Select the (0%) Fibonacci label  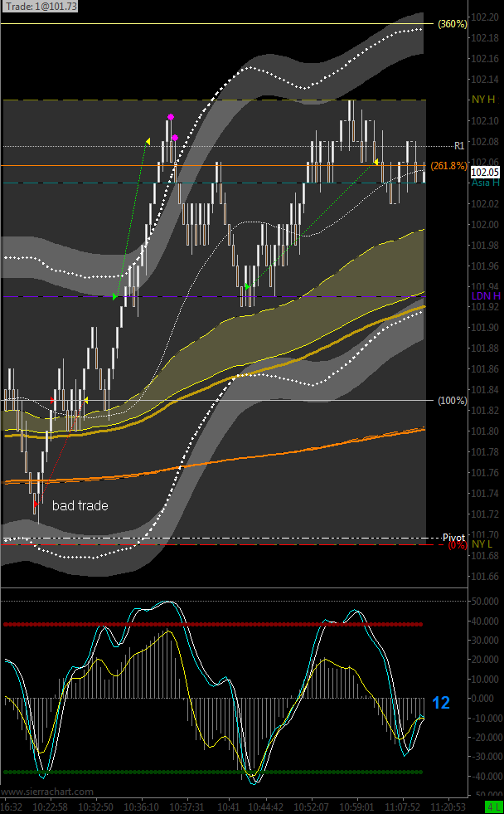coord(456,545)
